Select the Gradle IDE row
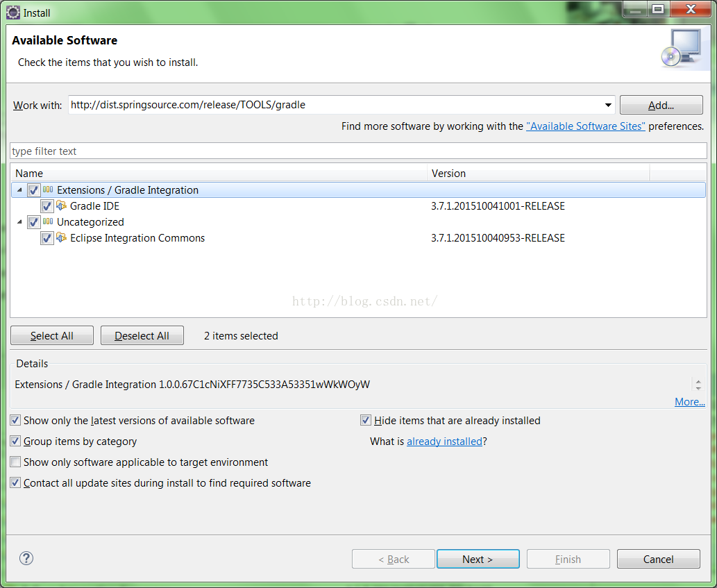 [358, 206]
